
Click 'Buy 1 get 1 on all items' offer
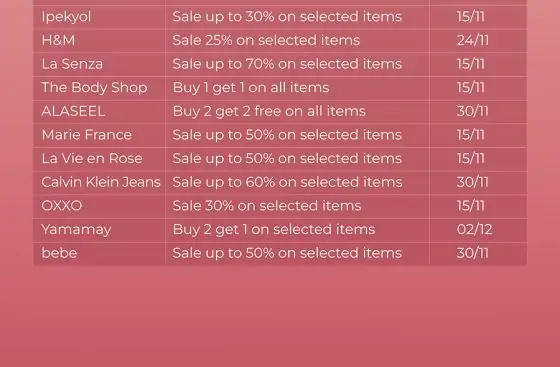point(251,88)
